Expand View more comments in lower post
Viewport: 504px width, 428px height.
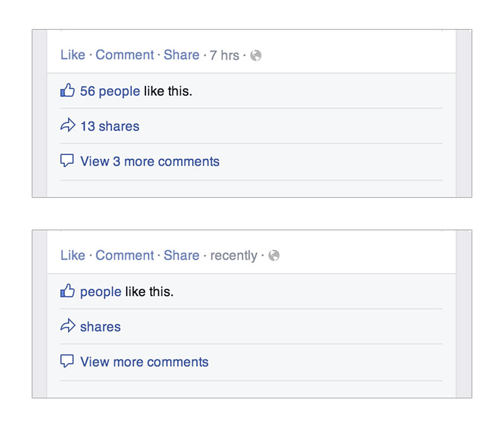point(144,362)
